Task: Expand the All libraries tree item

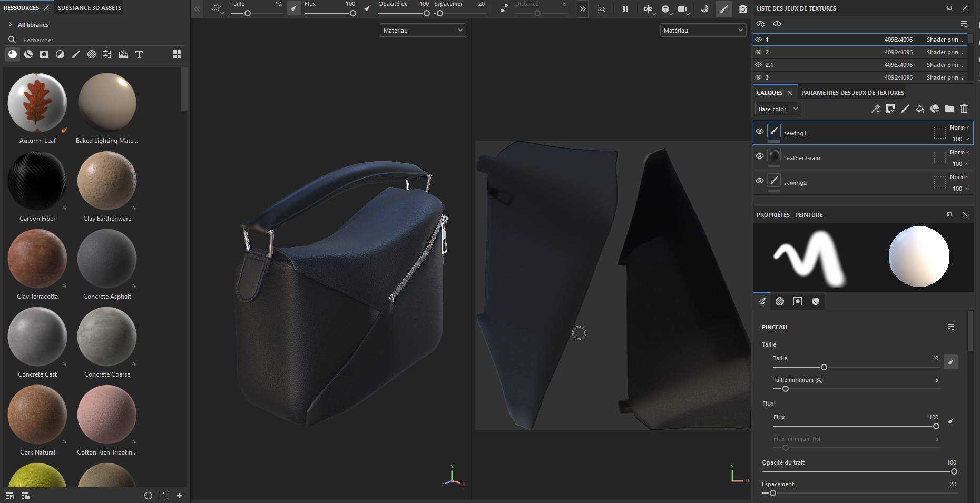Action: pyautogui.click(x=11, y=25)
